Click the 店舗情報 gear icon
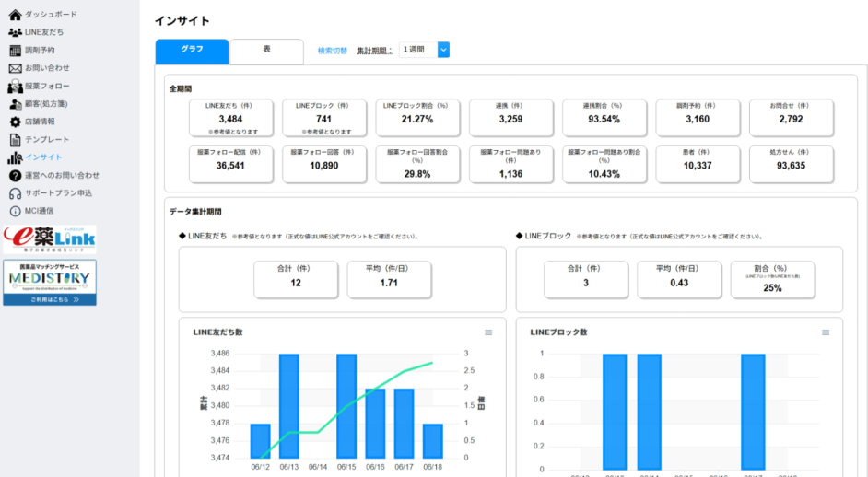The image size is (868, 477). click(x=15, y=122)
